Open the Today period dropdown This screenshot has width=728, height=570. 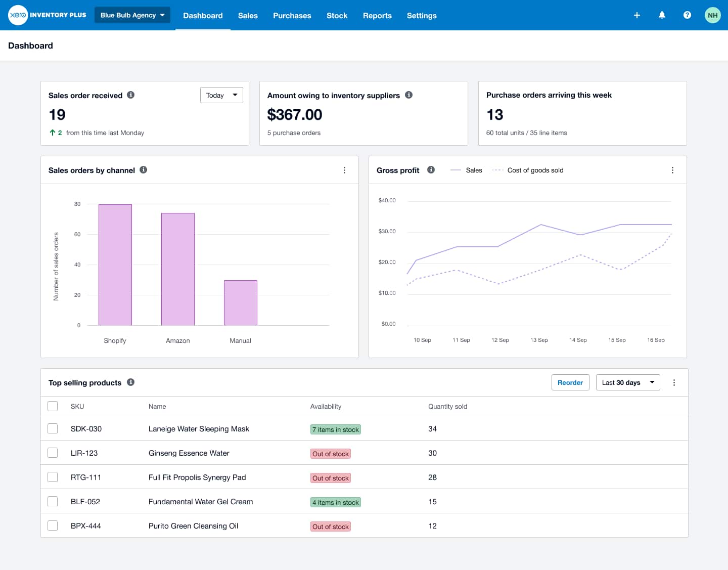pyautogui.click(x=221, y=95)
